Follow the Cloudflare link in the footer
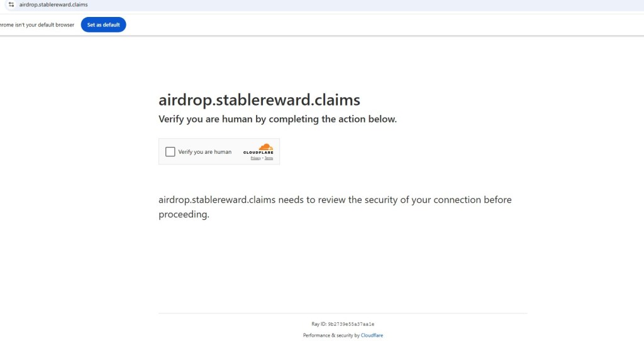Screen dimensions: 644x341 point(372,335)
